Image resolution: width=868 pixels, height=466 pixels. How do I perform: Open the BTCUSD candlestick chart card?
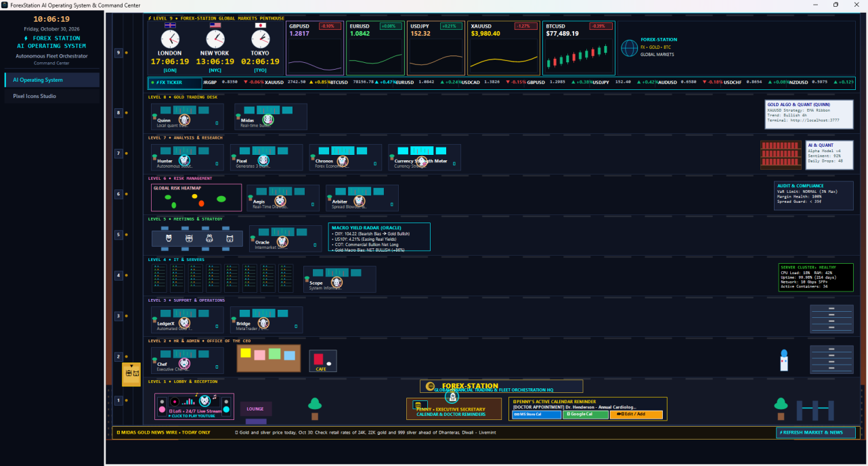pos(579,47)
